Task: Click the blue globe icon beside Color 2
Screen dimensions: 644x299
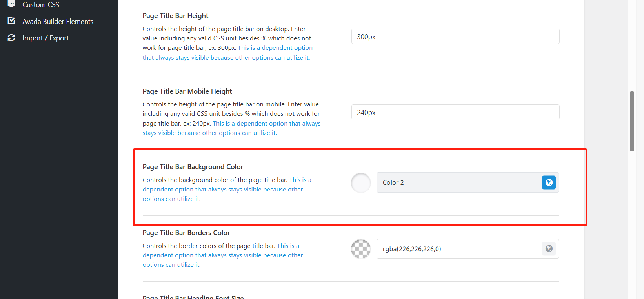Action: (549, 182)
